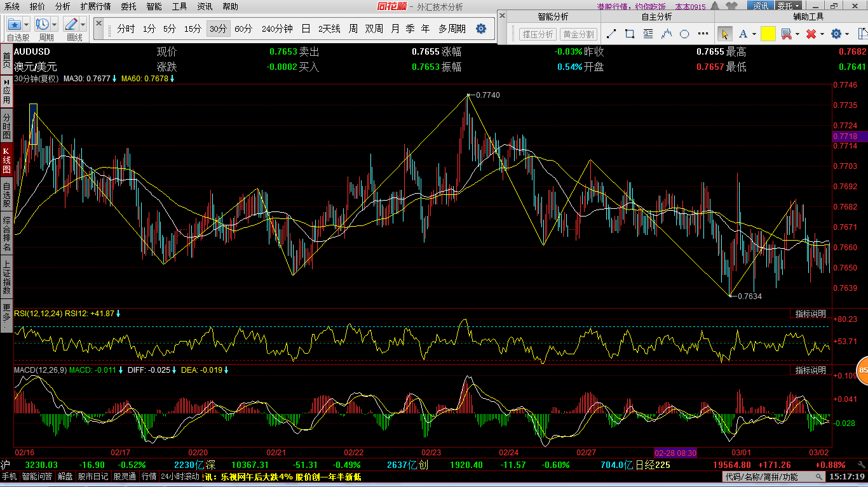Viewport: 868px width, 487px height.
Task: Click the screenshot scissors tool
Action: (x=786, y=34)
